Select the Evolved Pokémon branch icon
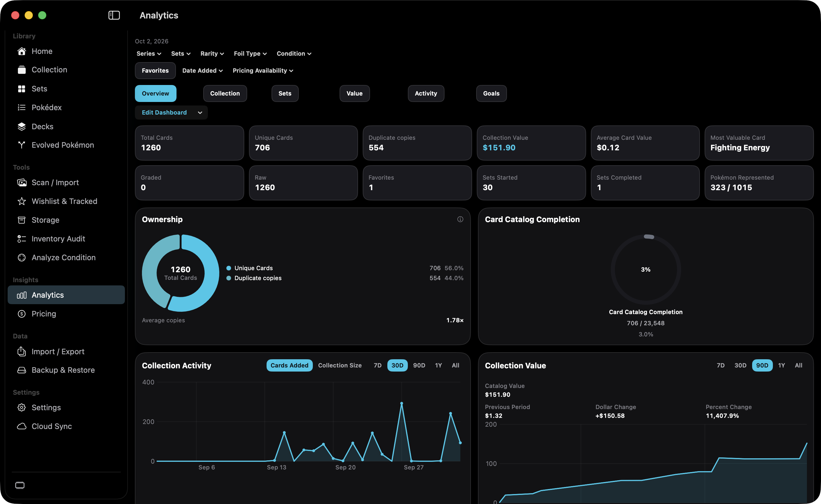 tap(22, 145)
